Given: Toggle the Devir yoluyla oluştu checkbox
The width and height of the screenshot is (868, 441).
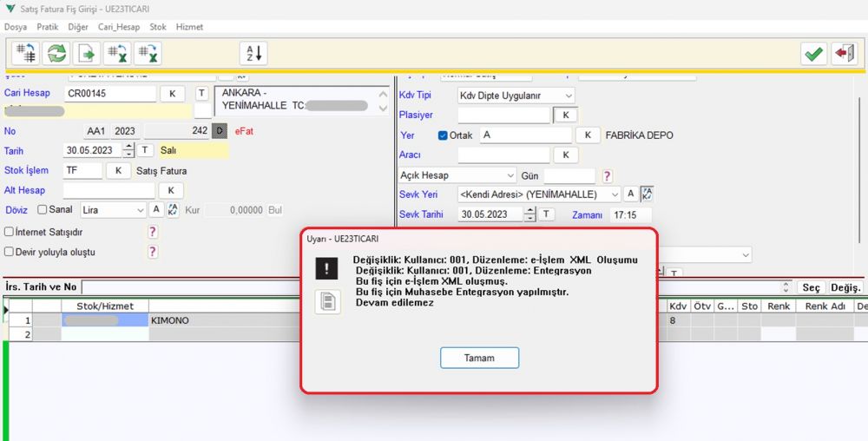Looking at the screenshot, I should pos(9,252).
